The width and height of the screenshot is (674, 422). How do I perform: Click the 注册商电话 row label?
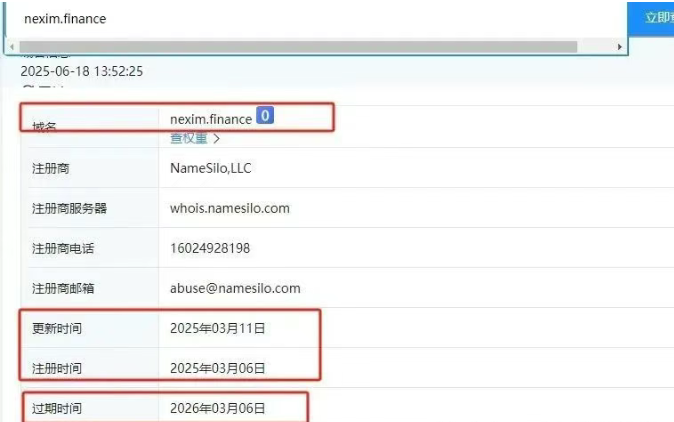[63, 248]
